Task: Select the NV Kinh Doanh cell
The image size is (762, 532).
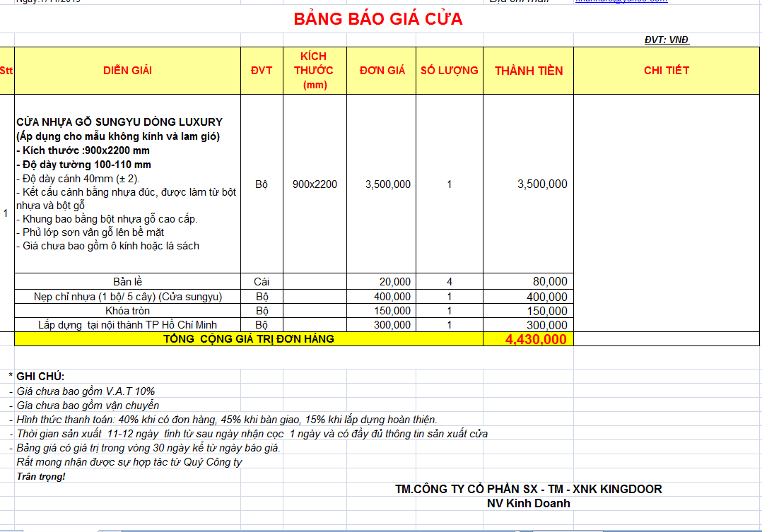Action: click(x=529, y=503)
